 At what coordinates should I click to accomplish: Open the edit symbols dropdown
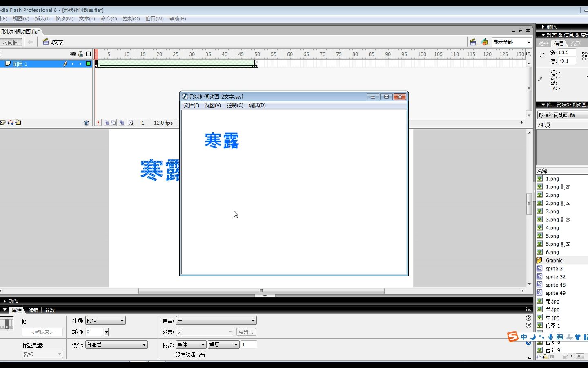(485, 42)
